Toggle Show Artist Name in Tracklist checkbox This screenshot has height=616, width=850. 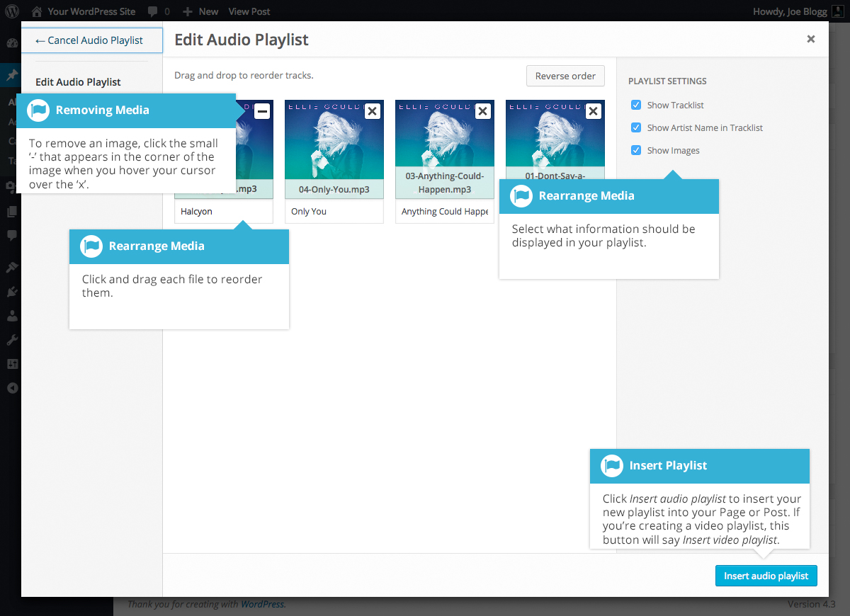point(636,127)
